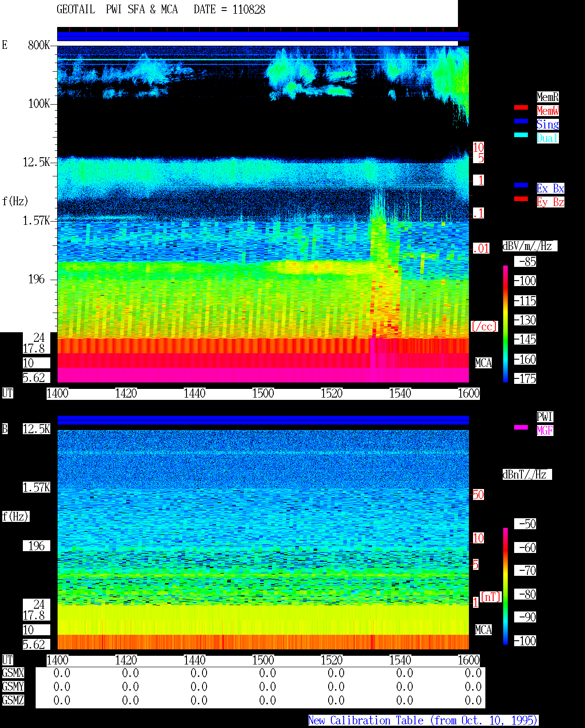Click the dBnT/√Hz magnetic color scale bar
585x728 pixels.
click(505, 586)
